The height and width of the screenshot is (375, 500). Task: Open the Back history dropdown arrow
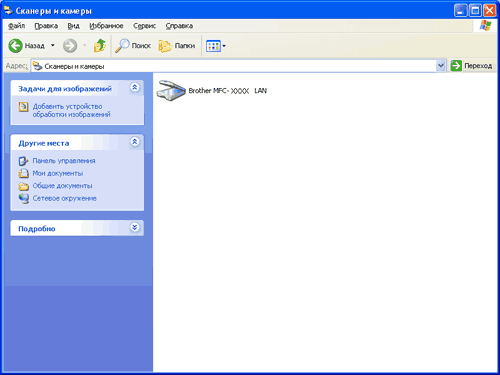(53, 45)
